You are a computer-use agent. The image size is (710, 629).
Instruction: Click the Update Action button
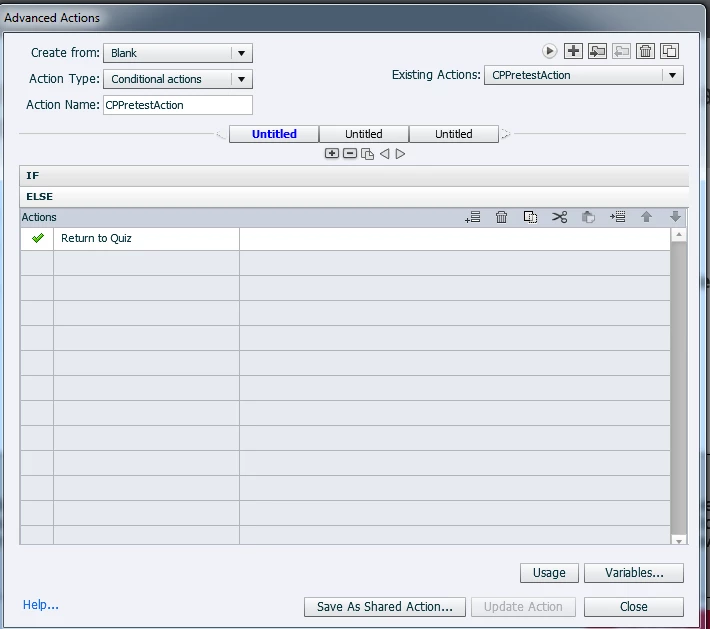pos(523,607)
